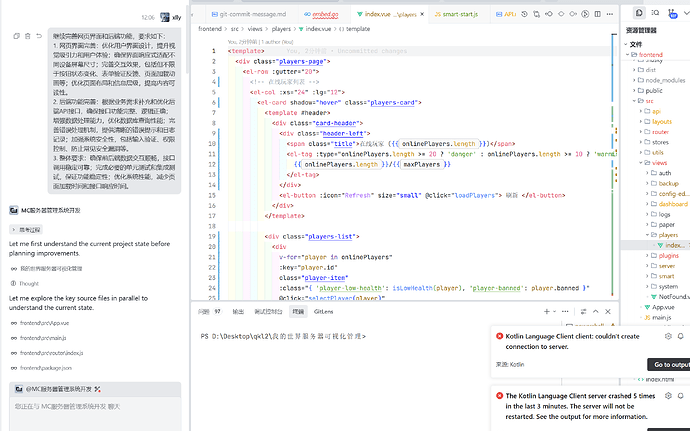This screenshot has width=690, height=431.
Task: Click Go to output button on Kotlin notification
Action: point(668,364)
